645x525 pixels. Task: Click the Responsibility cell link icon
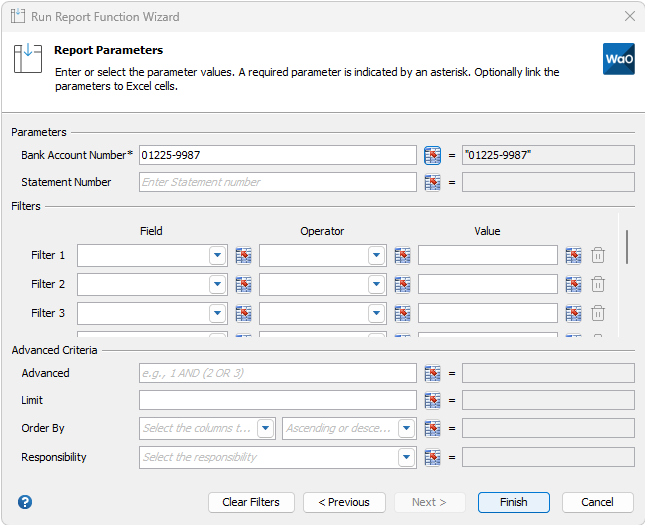(x=432, y=457)
